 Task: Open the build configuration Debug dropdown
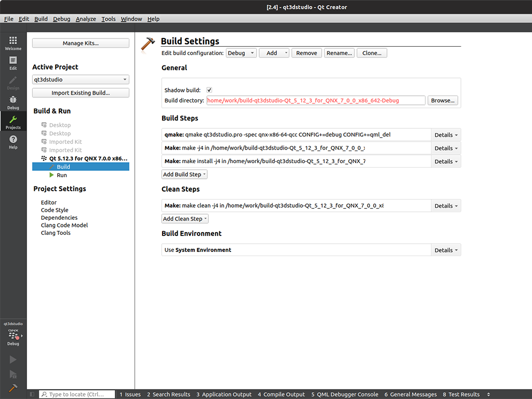point(241,53)
